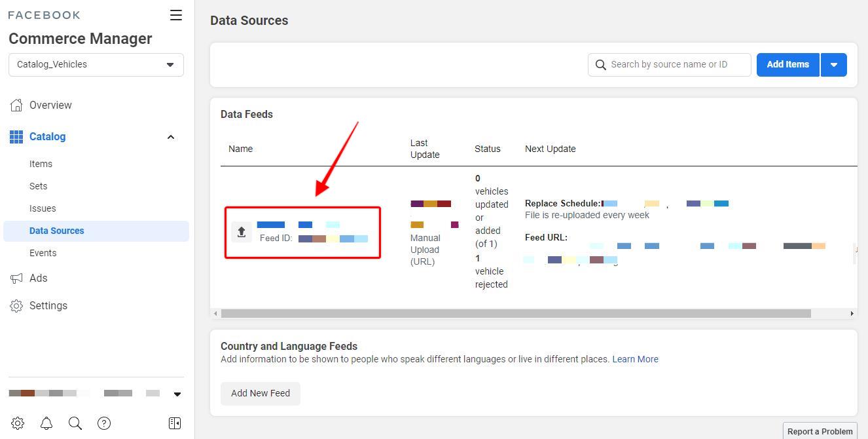Focus the Search by source name field

[x=670, y=64]
